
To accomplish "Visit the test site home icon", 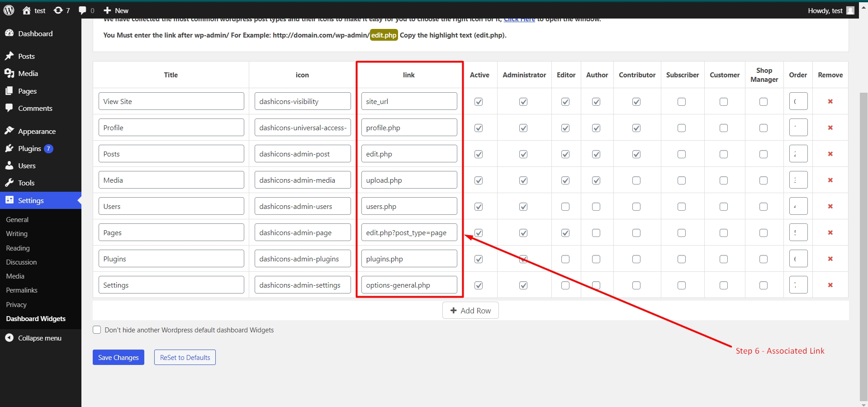I will pyautogui.click(x=27, y=10).
